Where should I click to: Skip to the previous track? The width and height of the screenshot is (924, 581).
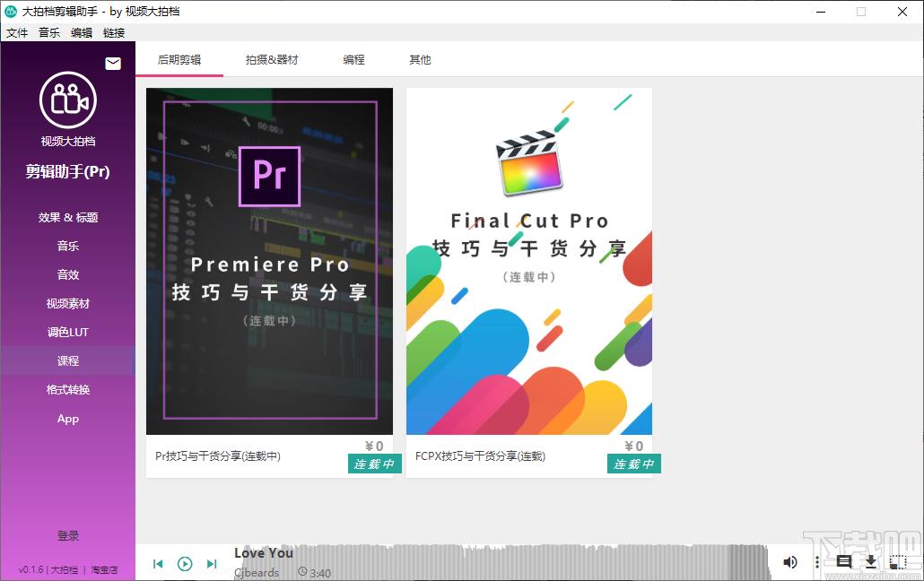coord(158,564)
